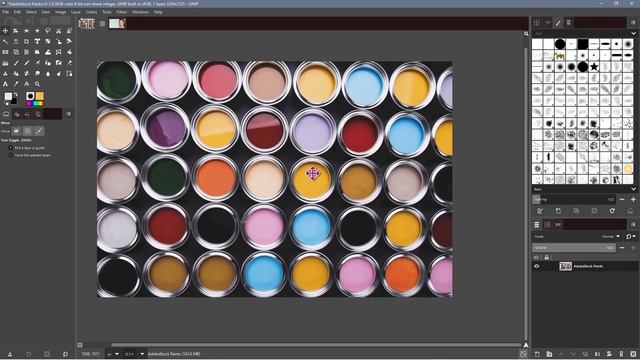Screen dimensions: 640x360
Task: Select the Scissors Select tool
Action: (58, 31)
